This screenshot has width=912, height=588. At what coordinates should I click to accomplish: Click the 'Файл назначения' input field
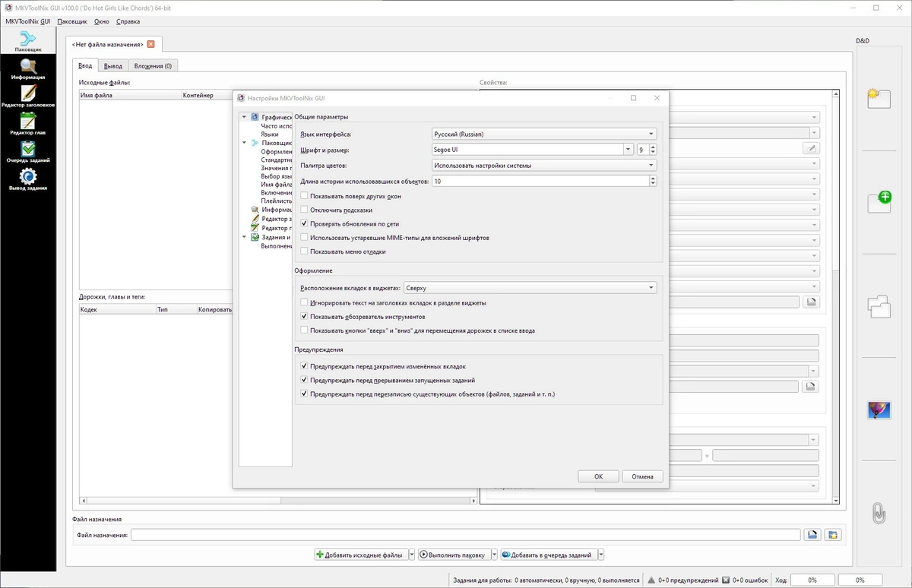click(x=465, y=535)
